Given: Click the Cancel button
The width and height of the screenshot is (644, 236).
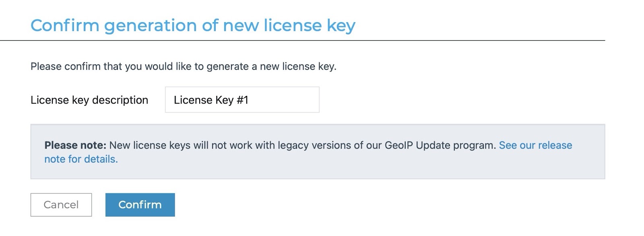Looking at the screenshot, I should (x=61, y=205).
